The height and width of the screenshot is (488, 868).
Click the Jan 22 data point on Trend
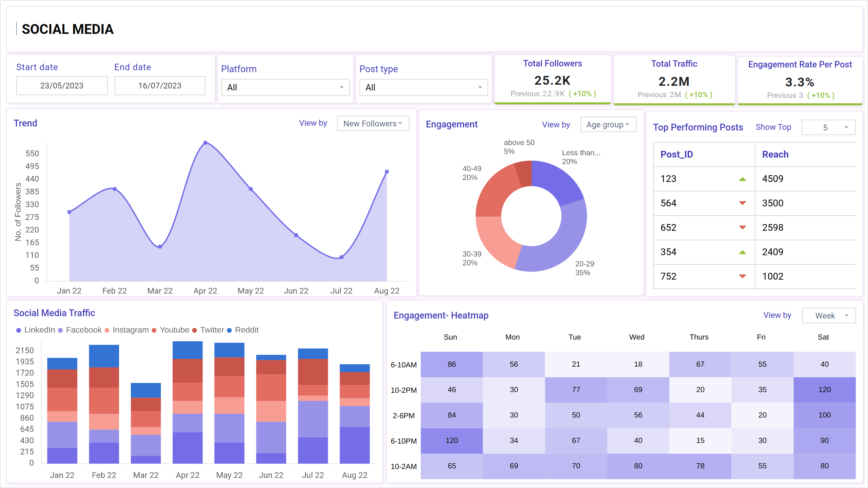tap(69, 212)
